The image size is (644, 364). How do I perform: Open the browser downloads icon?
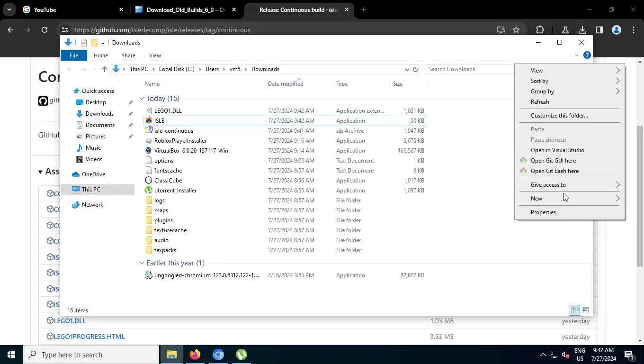582,30
